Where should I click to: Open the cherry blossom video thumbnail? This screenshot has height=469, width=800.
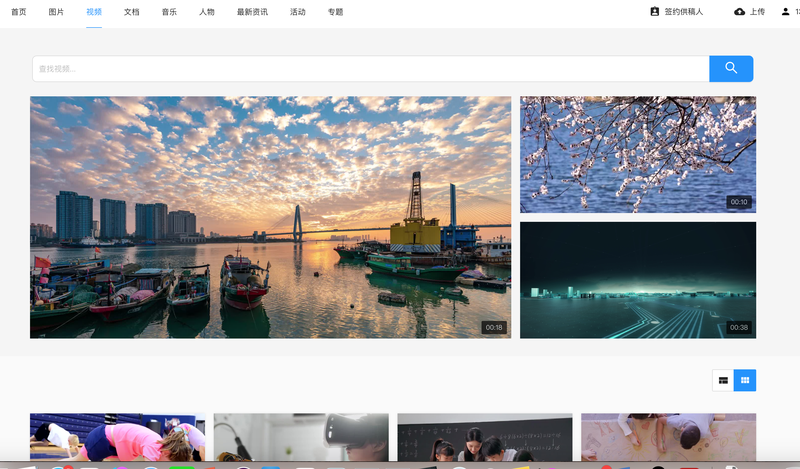click(x=638, y=155)
